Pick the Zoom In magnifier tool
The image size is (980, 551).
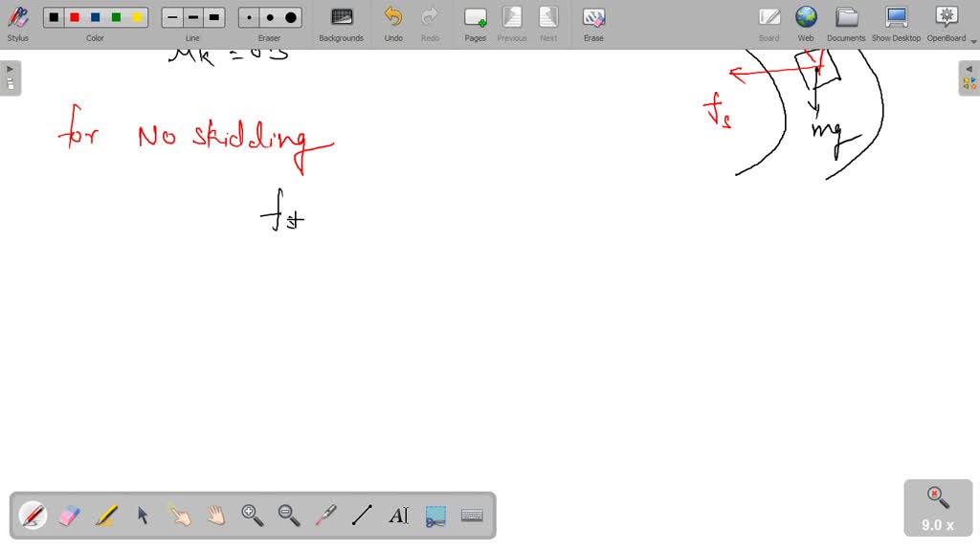click(253, 516)
